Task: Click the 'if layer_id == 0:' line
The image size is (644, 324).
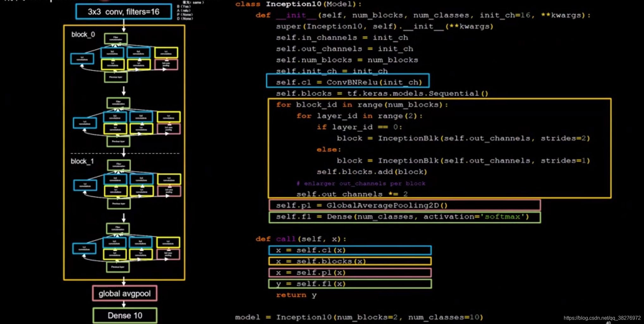Action: [360, 127]
